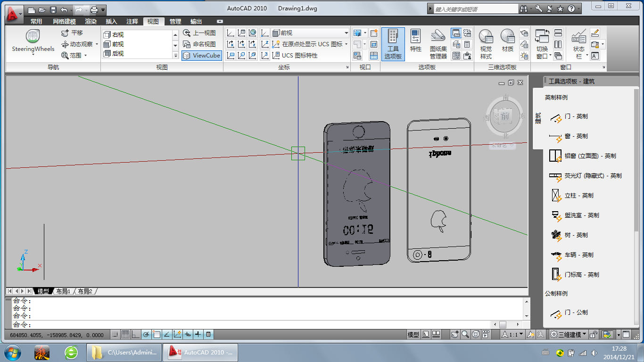Toggle ortho mode in status bar
Viewport: 644px width, 362px height.
tap(136, 335)
